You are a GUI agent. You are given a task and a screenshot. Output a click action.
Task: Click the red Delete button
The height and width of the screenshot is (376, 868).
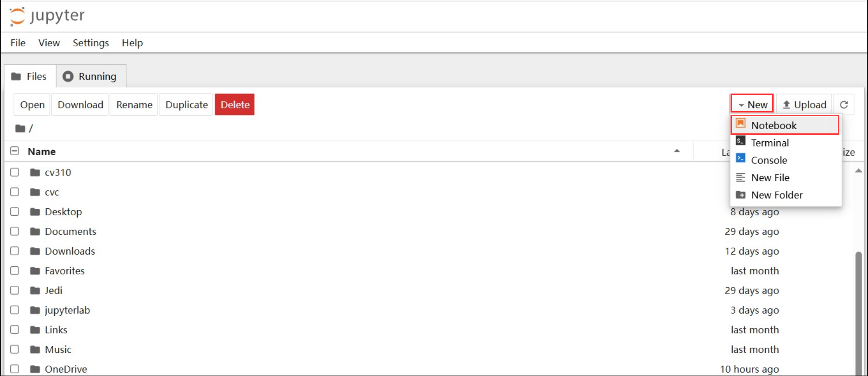(x=235, y=105)
